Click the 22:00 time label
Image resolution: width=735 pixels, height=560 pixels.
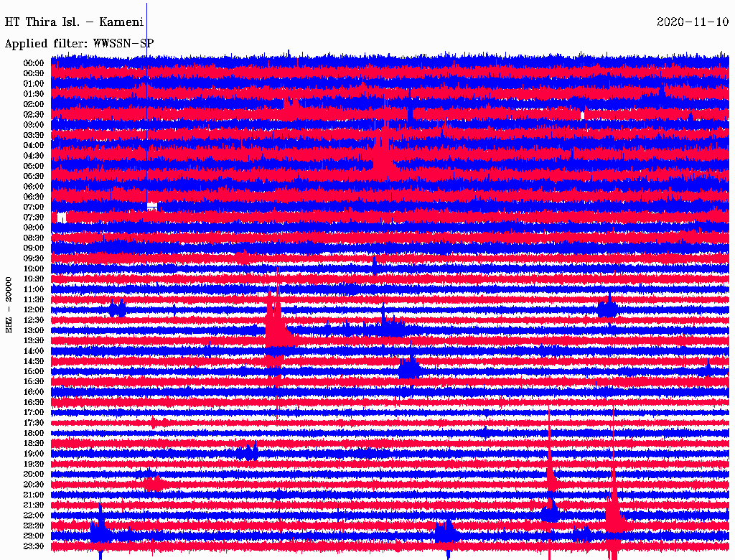[x=33, y=515]
